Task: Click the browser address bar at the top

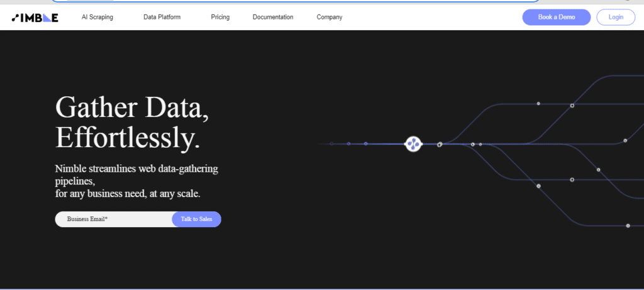Action: click(296, 1)
